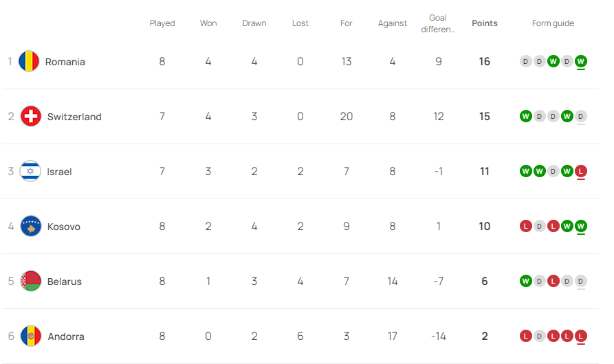Screen dimensions: 614x364
Task: Click the Romania flag icon
Action: click(x=29, y=61)
